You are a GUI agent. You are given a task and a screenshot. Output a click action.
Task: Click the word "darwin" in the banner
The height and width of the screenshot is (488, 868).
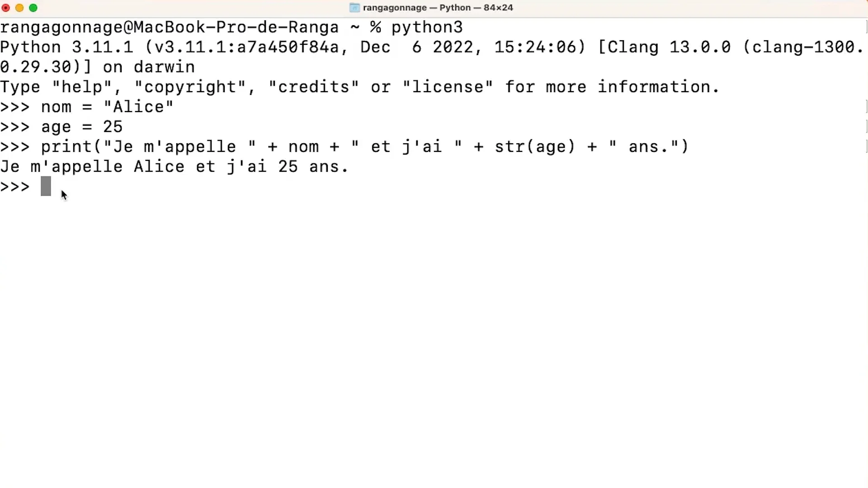pyautogui.click(x=164, y=67)
